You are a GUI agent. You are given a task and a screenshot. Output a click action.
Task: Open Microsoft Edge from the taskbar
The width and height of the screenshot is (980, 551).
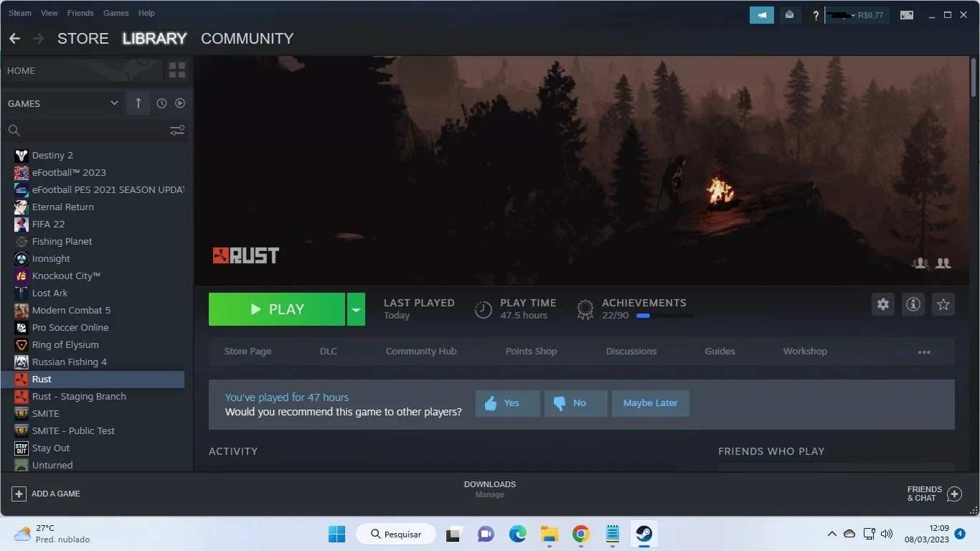518,534
